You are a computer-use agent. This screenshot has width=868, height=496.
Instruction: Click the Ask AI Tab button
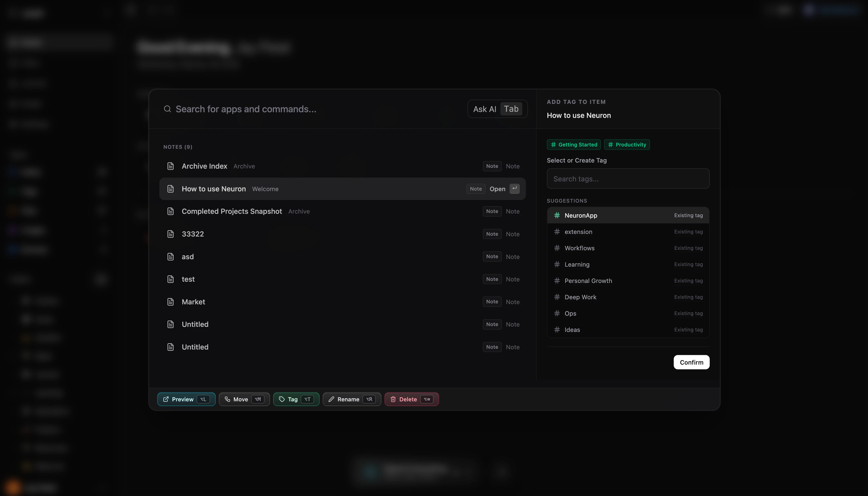[x=497, y=109]
